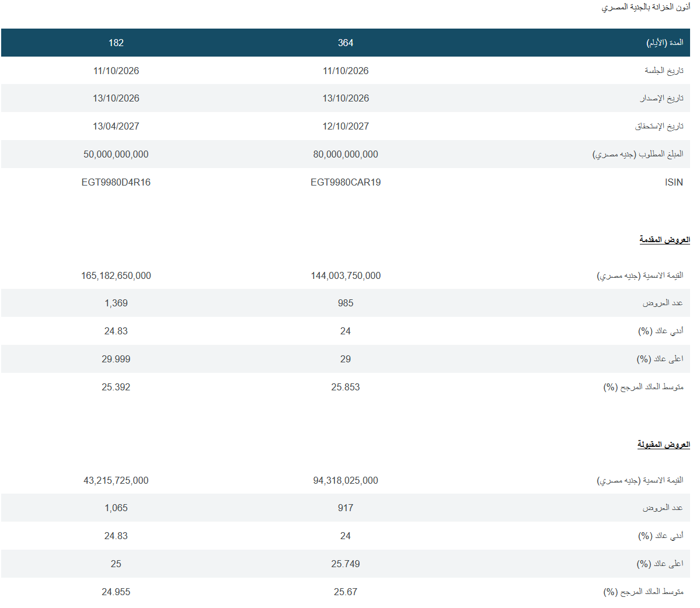Click the title 'أذون الخزانة بالجنية المصري'
700x608 pixels.
(x=646, y=7)
